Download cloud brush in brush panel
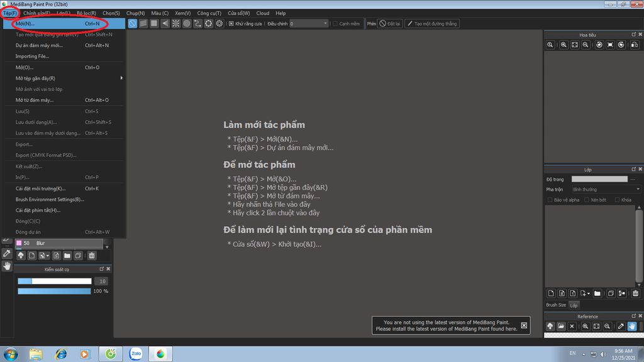 pos(21,255)
